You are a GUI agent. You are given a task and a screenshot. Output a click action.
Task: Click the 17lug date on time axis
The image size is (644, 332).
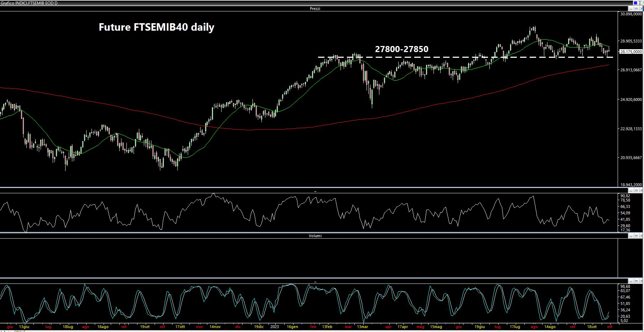coord(515,327)
